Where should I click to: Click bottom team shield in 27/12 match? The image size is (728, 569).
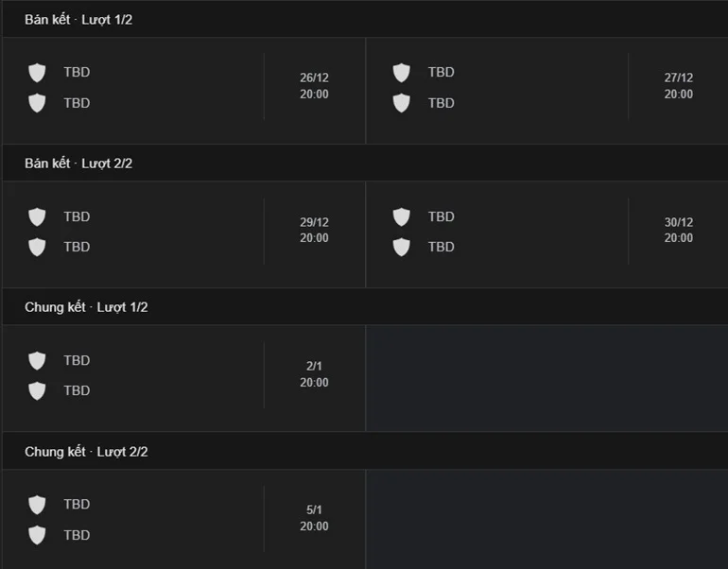(x=402, y=103)
